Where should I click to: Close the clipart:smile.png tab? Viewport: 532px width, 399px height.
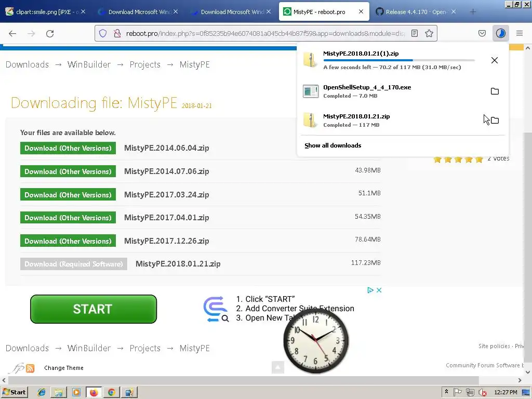83,12
